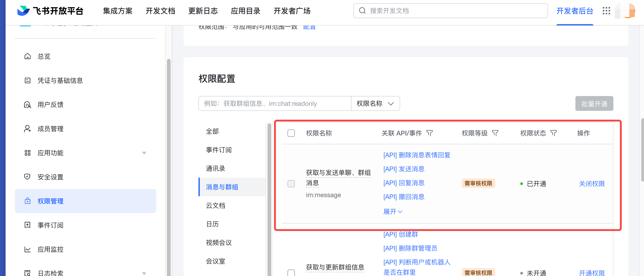Go to 开发者后台 tab
This screenshot has width=644, height=276.
(x=575, y=11)
